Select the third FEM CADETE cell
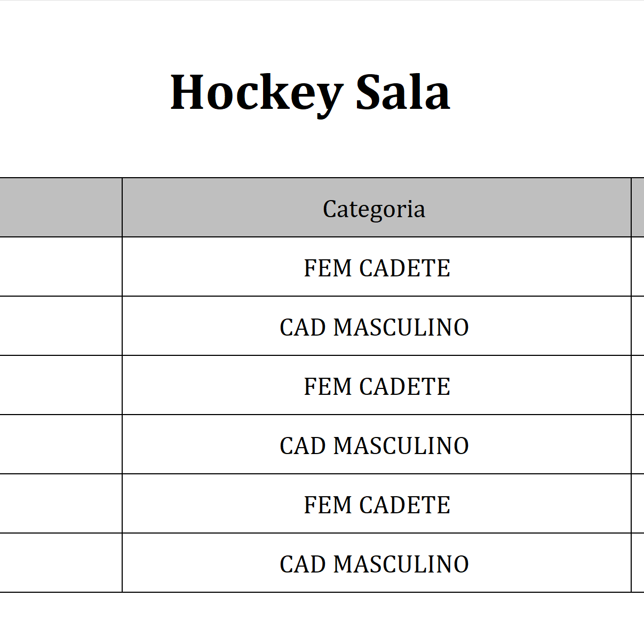Screen dimensions: 644x644 (377, 505)
